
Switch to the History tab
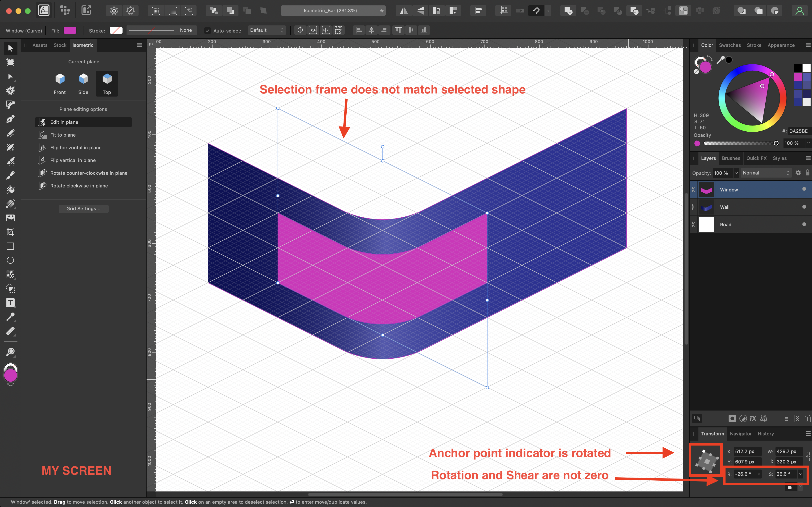click(766, 434)
